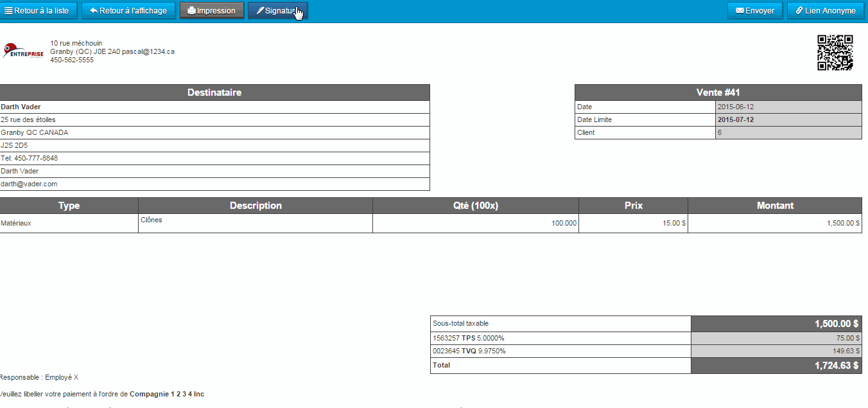Click the printer icon for Impression

pyautogui.click(x=191, y=11)
